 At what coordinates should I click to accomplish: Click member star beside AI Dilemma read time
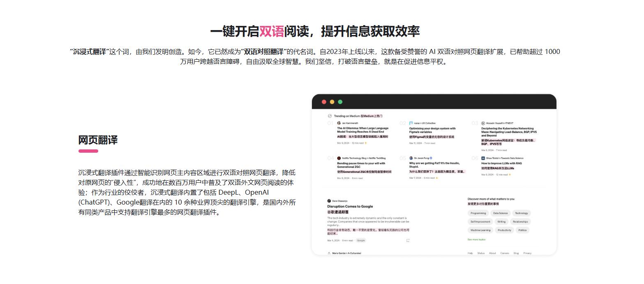pos(366,143)
